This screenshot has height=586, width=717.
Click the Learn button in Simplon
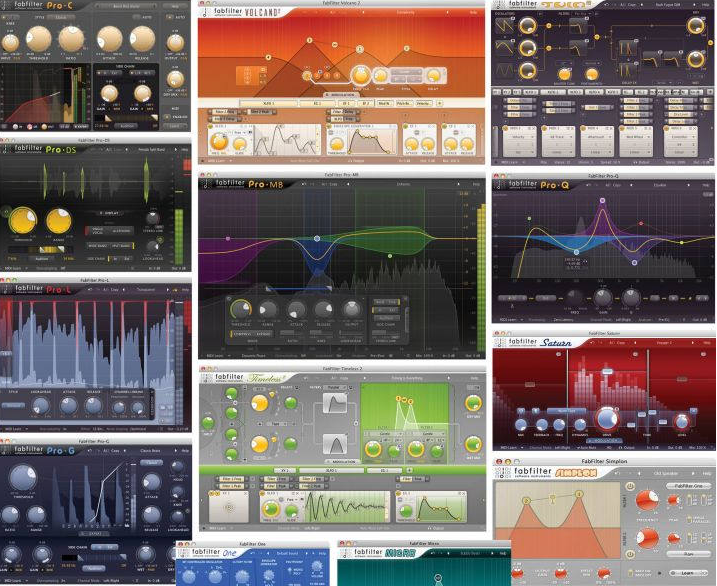[687, 573]
